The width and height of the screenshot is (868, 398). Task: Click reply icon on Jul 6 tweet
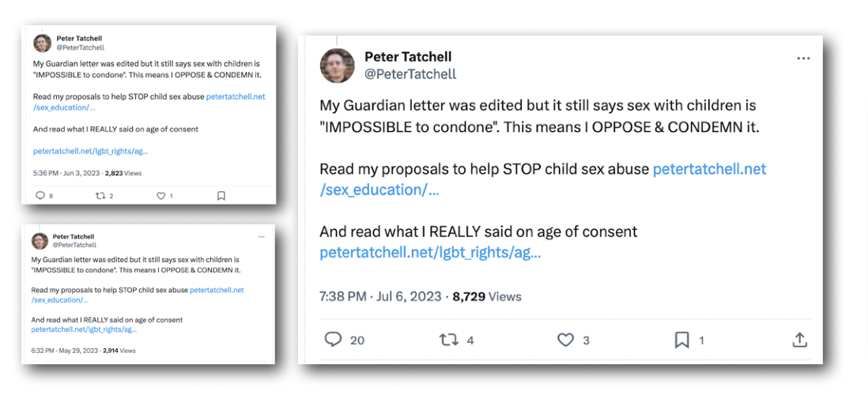334,340
